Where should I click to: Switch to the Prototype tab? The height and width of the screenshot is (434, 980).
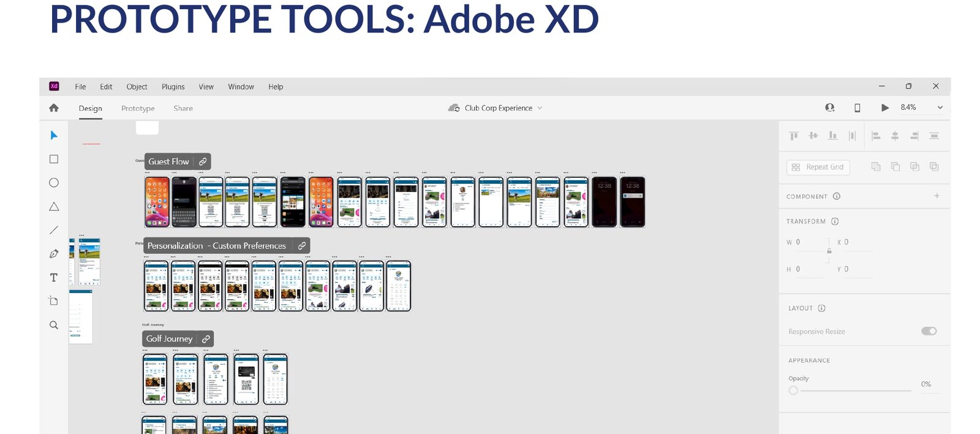138,108
